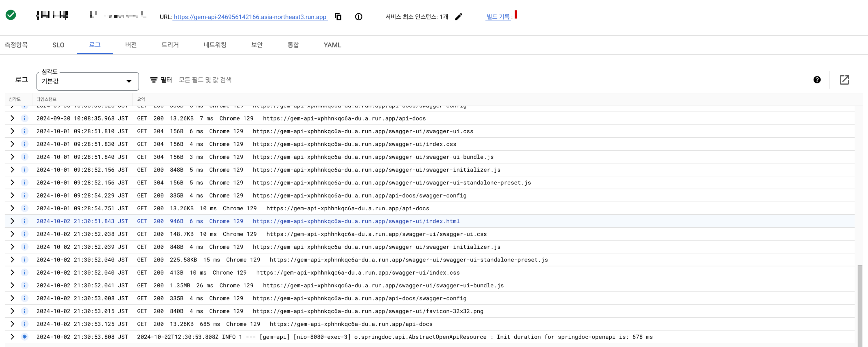Expand the 1.35MB swagger-ui-bundle.js log entry

coord(12,285)
